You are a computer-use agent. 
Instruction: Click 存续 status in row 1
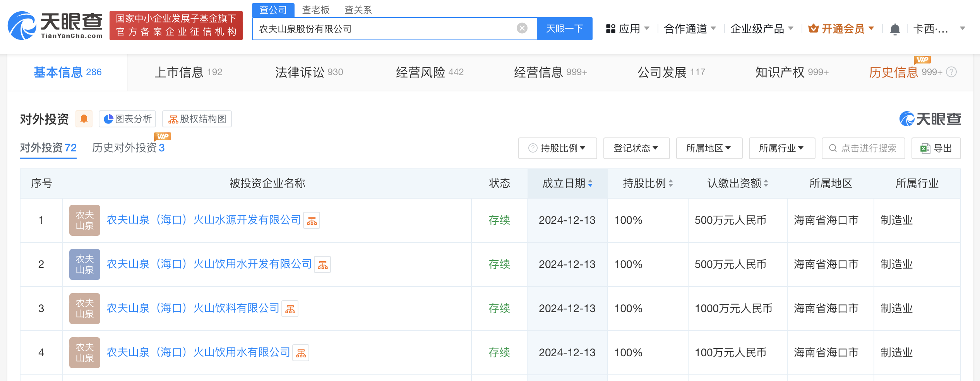(x=499, y=220)
